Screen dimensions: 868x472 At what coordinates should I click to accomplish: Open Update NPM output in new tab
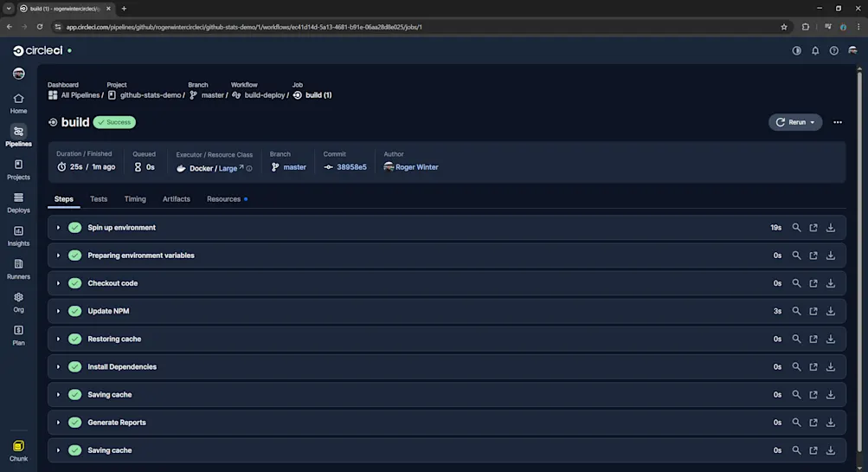tap(813, 311)
